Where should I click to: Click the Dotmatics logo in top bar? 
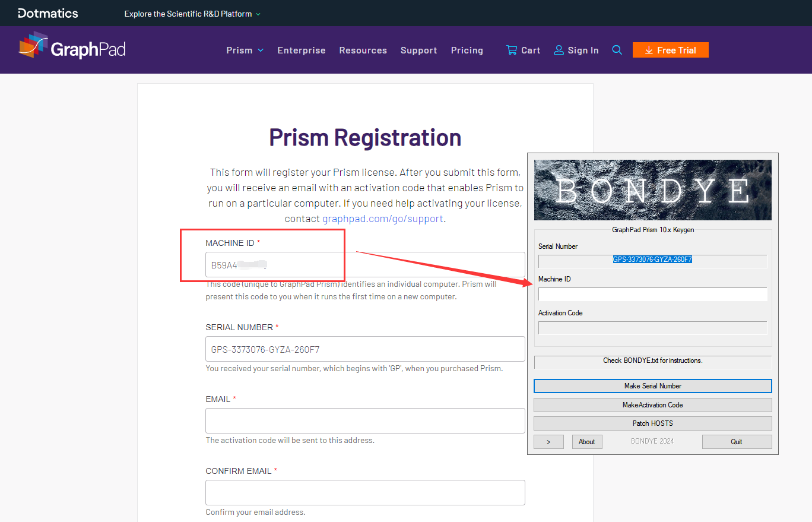[x=48, y=13]
